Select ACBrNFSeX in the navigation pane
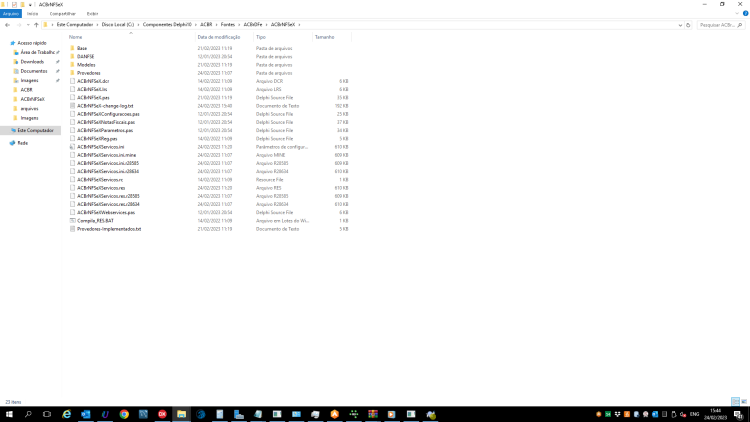The width and height of the screenshot is (750, 422). 33,99
